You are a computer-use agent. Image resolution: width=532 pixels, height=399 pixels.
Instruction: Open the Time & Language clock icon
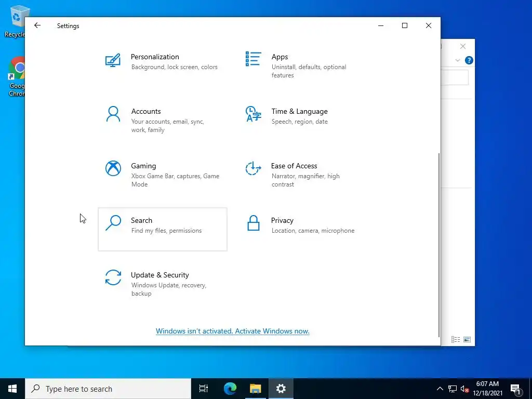[x=253, y=114]
